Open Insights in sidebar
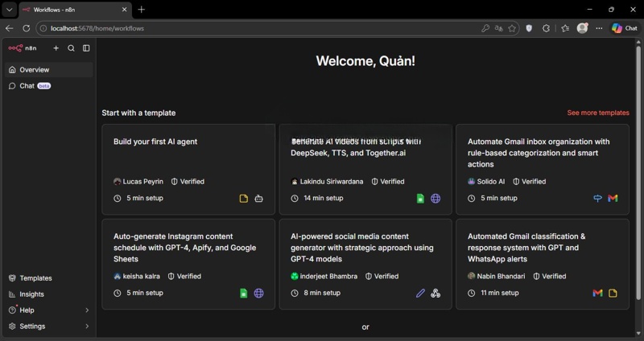 pos(48,294)
